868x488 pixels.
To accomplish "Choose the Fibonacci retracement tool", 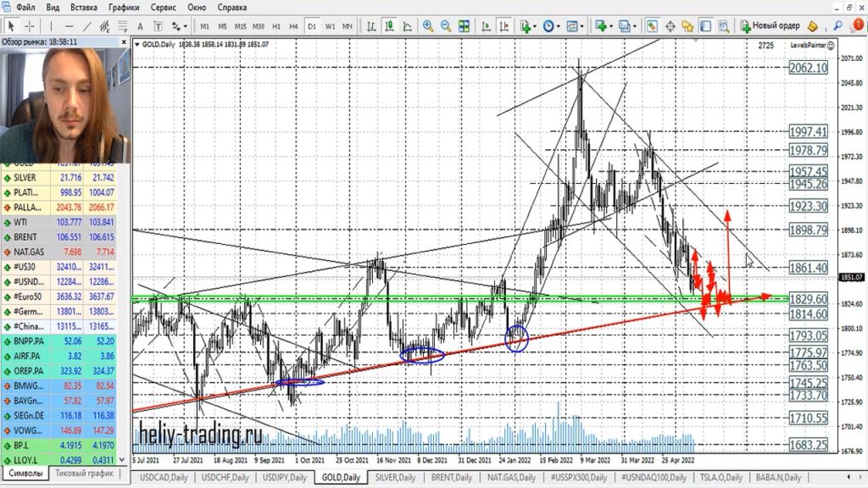I will pyautogui.click(x=121, y=26).
